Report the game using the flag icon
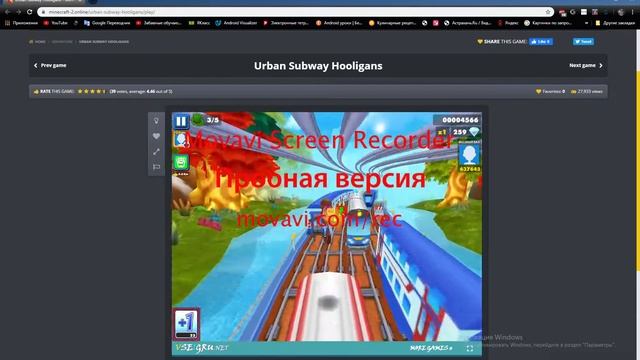Screen dimensions: 640x360 pyautogui.click(x=156, y=167)
